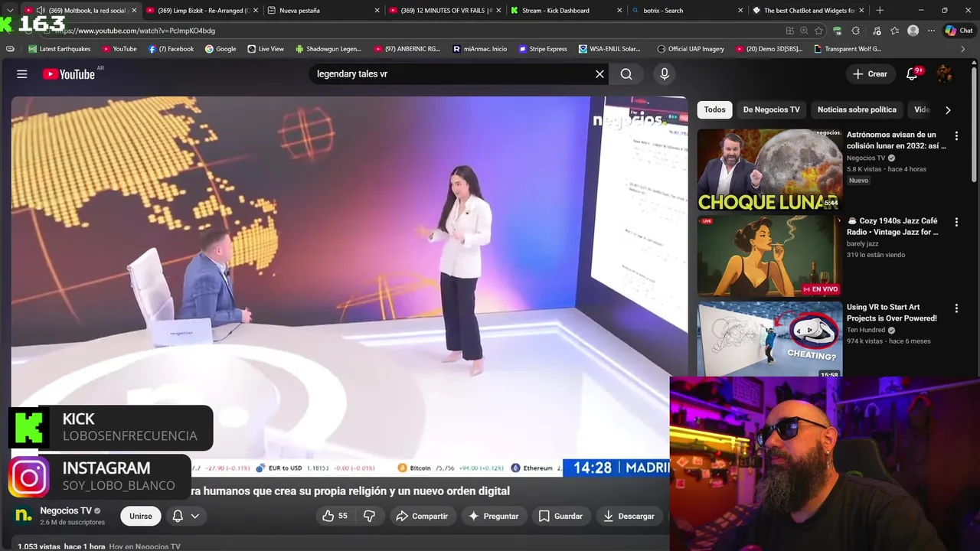Open the CHOQUE LUNAR video thumbnail
The height and width of the screenshot is (551, 980).
point(769,170)
